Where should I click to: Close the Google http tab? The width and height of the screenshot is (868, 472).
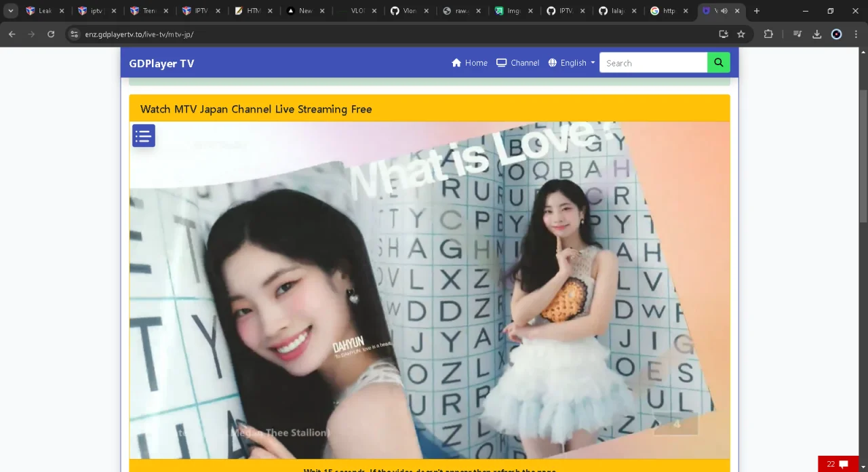pos(686,11)
